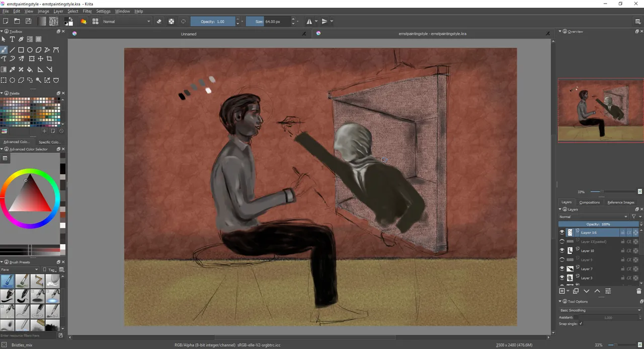Switch to Reference Images tab
Screen dimensions: 644x349
click(x=621, y=202)
